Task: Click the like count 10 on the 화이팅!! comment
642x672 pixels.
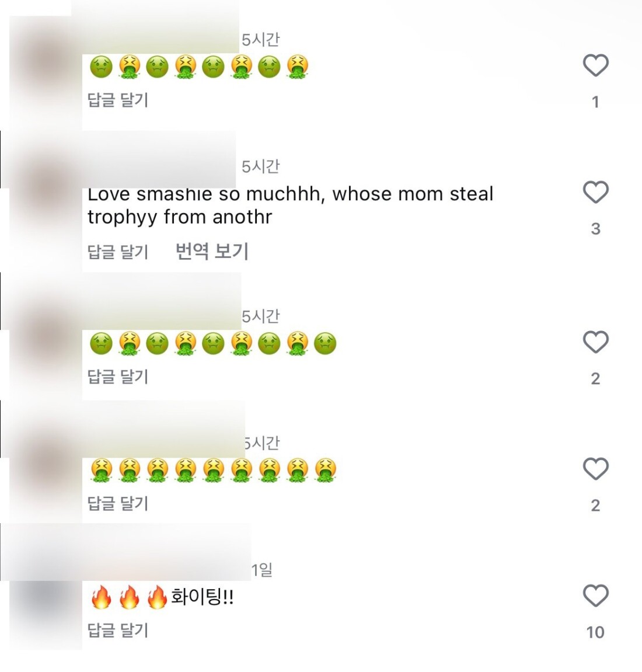Action: tap(595, 632)
